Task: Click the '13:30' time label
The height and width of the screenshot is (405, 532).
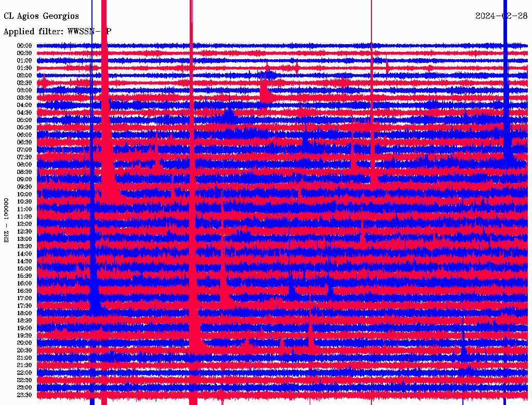Action: point(24,246)
